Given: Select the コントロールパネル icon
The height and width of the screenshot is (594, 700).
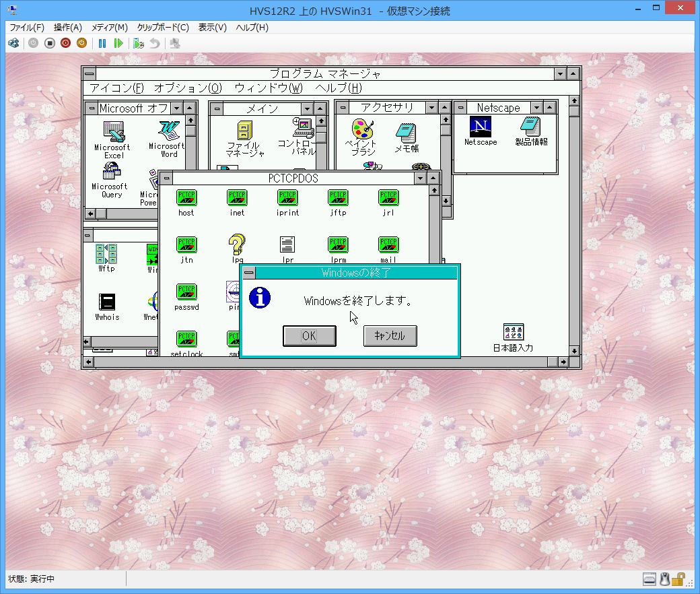Looking at the screenshot, I should tap(299, 136).
